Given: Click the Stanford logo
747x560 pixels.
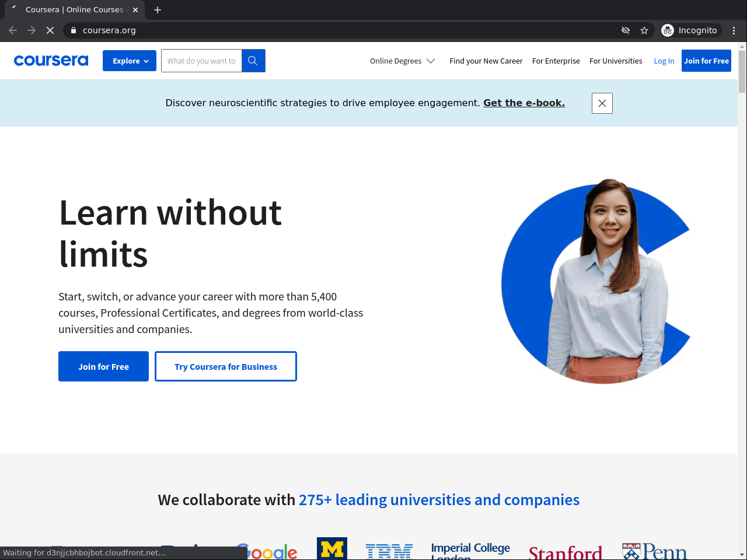Looking at the screenshot, I should coord(566,552).
